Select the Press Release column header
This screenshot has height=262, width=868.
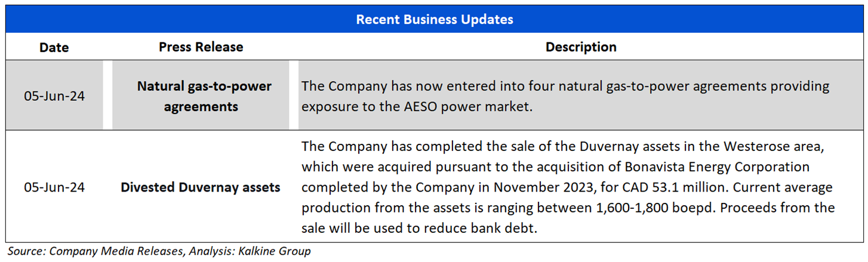[x=201, y=47]
